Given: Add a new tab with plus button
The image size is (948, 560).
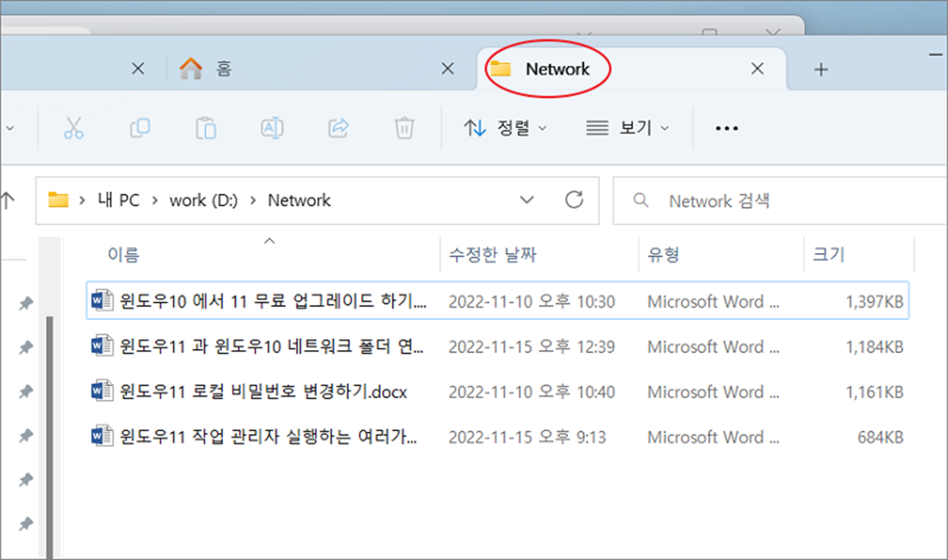Looking at the screenshot, I should click(x=821, y=70).
